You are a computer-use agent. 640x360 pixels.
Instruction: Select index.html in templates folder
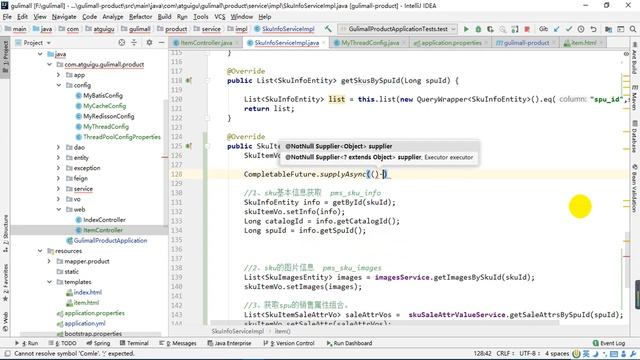click(x=87, y=292)
